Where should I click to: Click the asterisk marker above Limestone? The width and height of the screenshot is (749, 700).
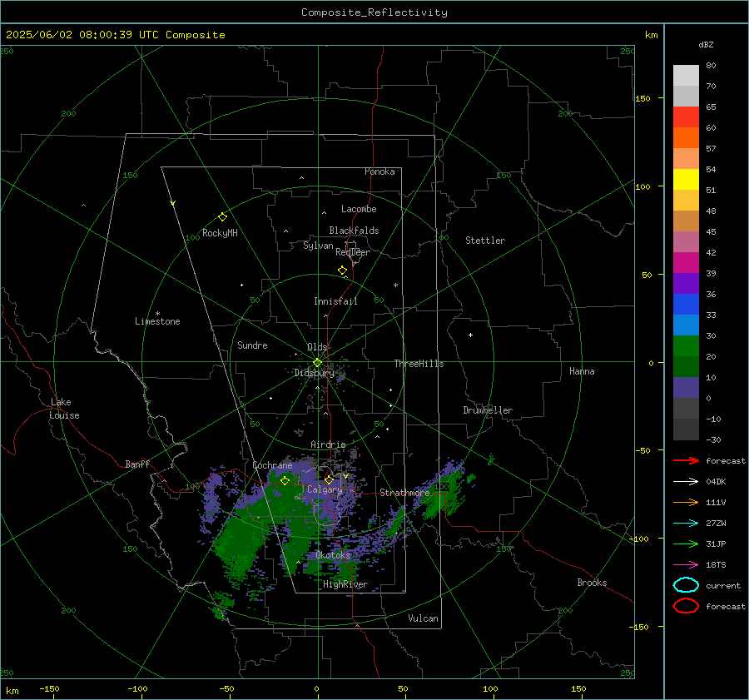(x=157, y=314)
